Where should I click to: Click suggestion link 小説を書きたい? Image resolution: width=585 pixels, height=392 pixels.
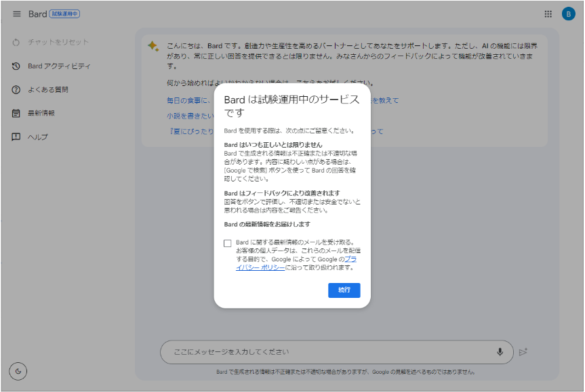coord(190,116)
